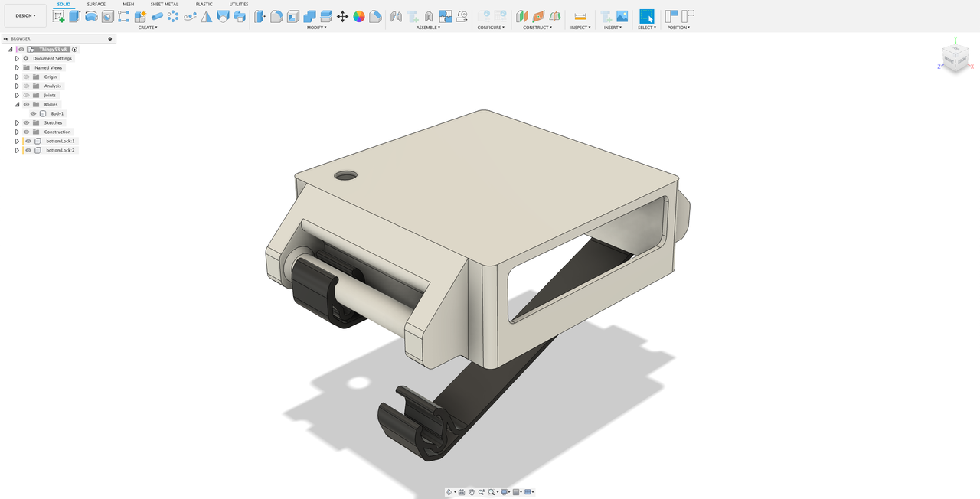Screen dimensions: 980x499
Task: Toggle visibility of Origin folder
Action: (26, 77)
